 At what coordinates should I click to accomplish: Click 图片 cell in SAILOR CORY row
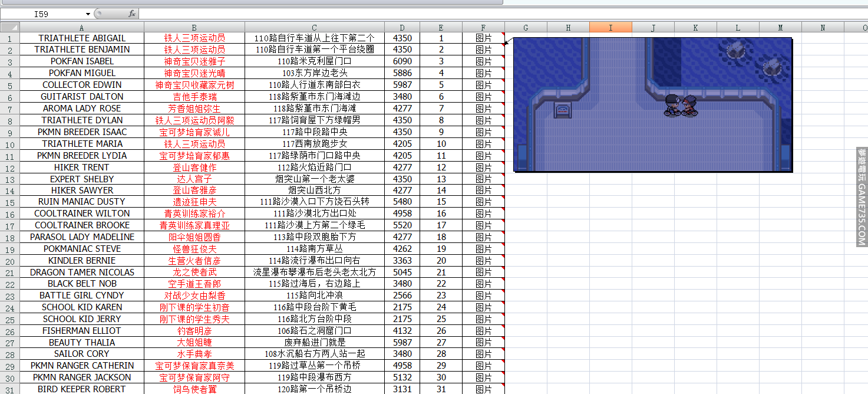[x=483, y=354]
